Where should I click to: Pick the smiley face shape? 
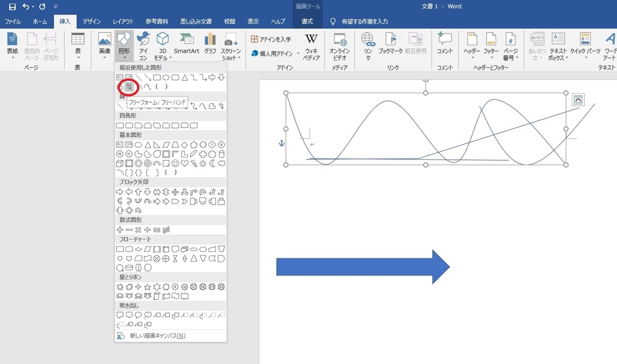coord(175,163)
